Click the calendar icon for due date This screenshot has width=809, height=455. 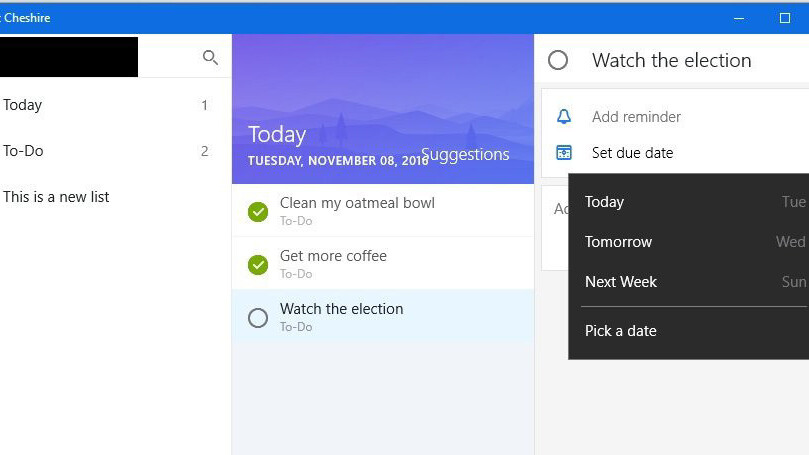tap(564, 153)
